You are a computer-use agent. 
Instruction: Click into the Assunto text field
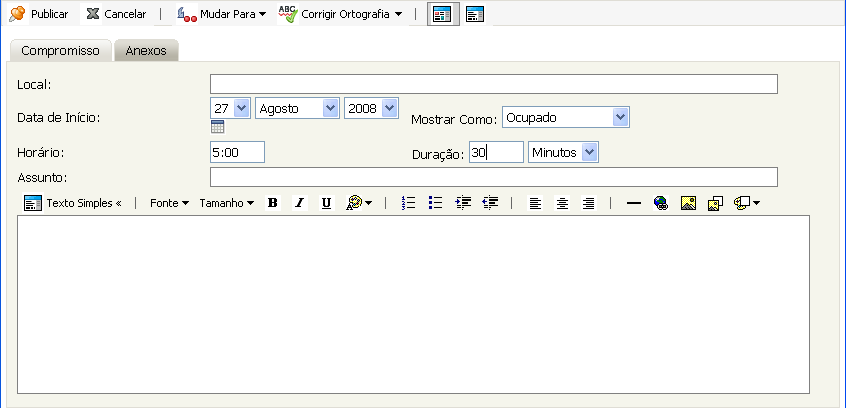(493, 177)
